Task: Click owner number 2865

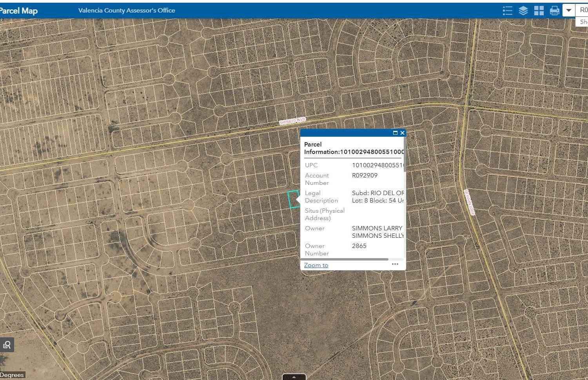Action: click(359, 246)
